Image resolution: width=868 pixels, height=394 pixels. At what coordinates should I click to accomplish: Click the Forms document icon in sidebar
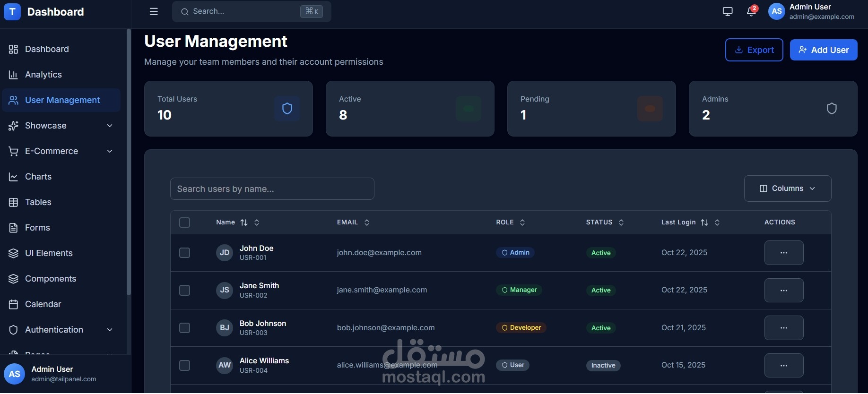13,228
